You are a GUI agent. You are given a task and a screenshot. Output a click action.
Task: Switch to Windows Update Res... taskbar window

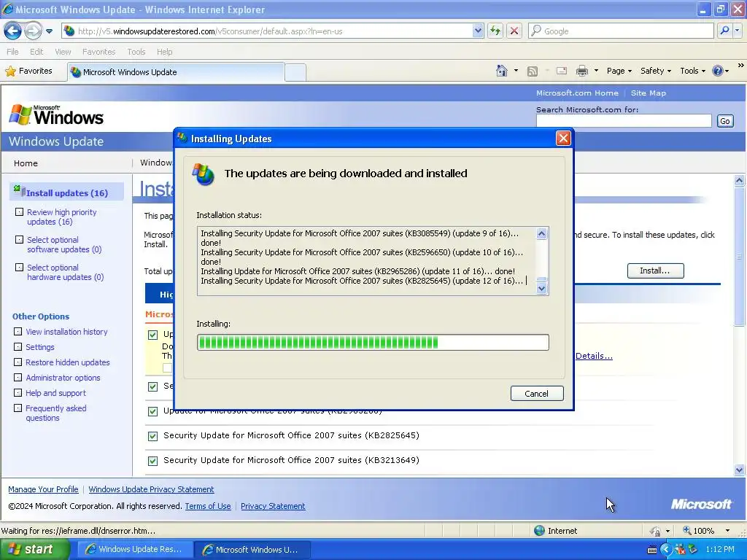(135, 549)
